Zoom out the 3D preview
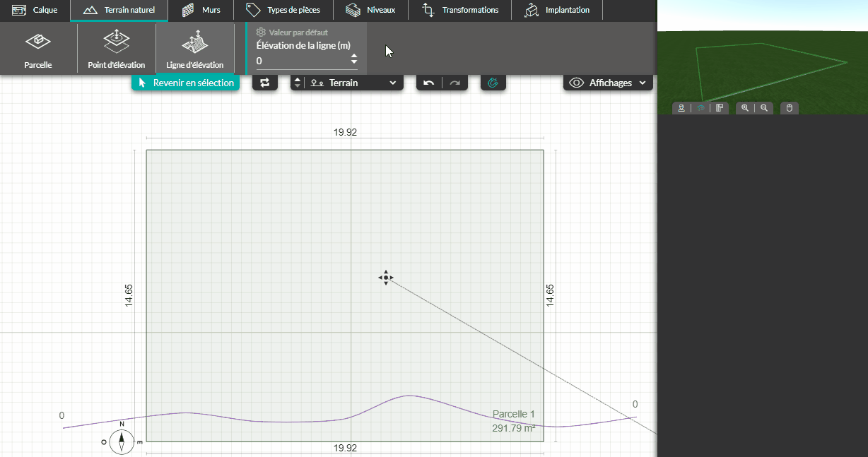868x457 pixels. (x=764, y=108)
